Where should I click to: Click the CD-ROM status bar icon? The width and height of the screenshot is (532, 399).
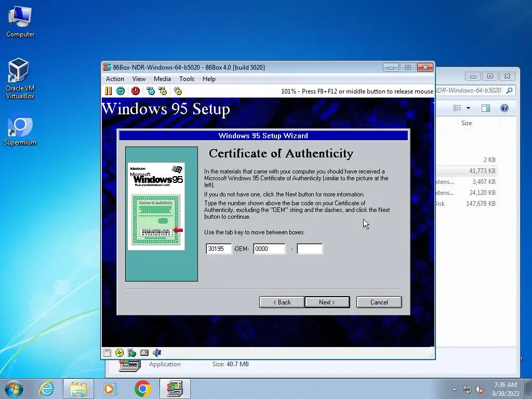119,353
